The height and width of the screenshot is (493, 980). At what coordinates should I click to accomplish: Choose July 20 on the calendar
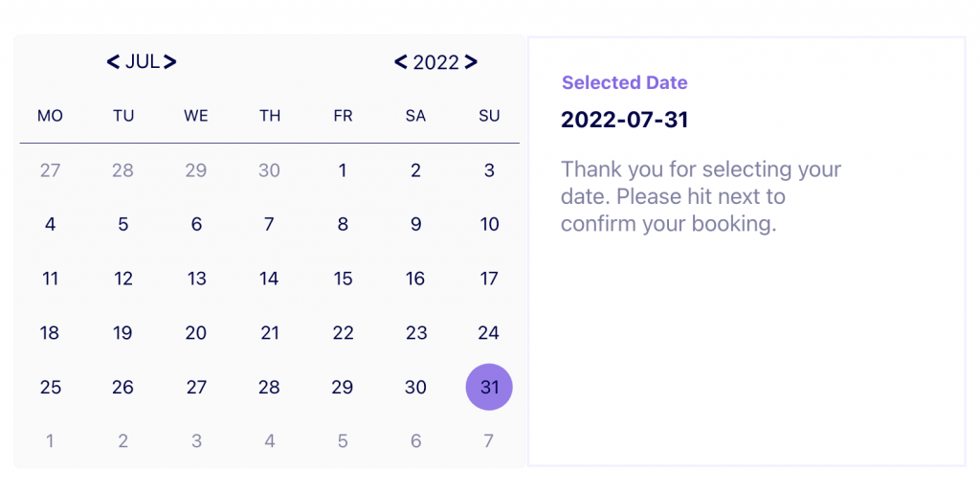click(196, 333)
